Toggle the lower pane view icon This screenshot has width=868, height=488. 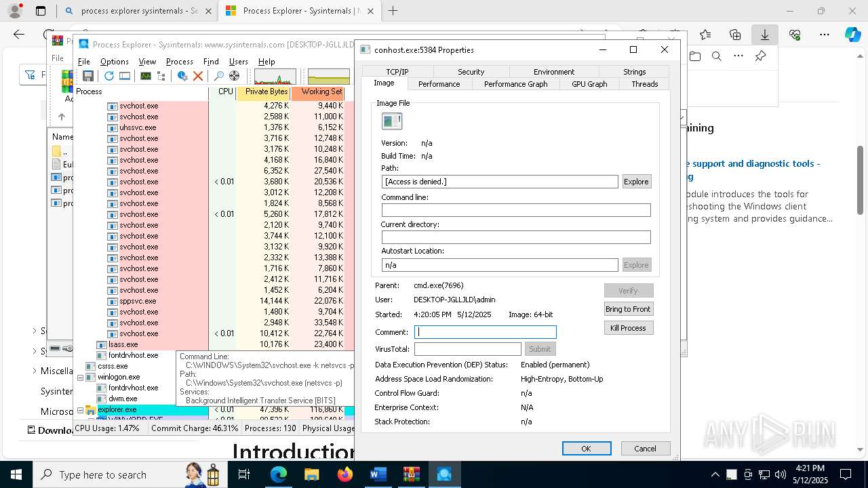click(125, 76)
